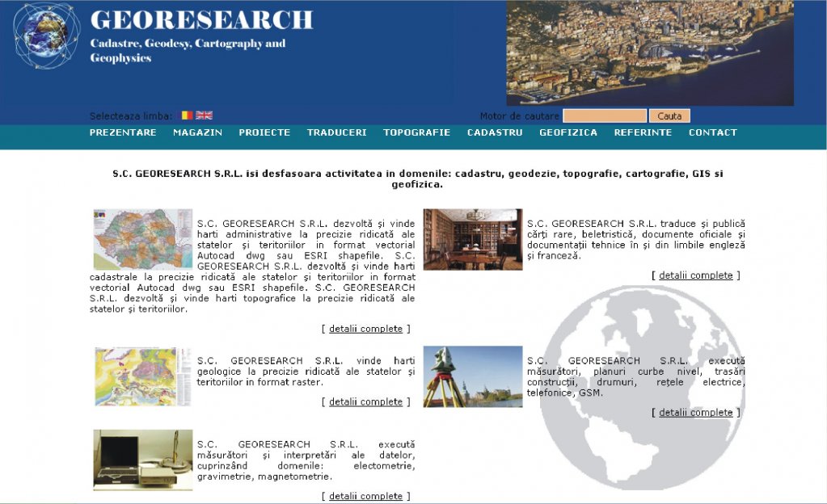Click the GEORESEARCH globe logo
827x504 pixels.
click(x=46, y=36)
